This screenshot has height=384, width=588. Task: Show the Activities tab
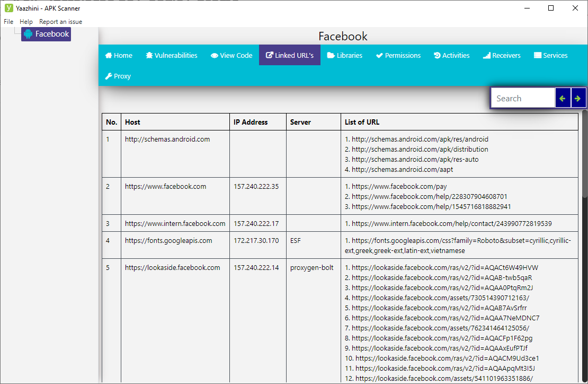pyautogui.click(x=452, y=55)
